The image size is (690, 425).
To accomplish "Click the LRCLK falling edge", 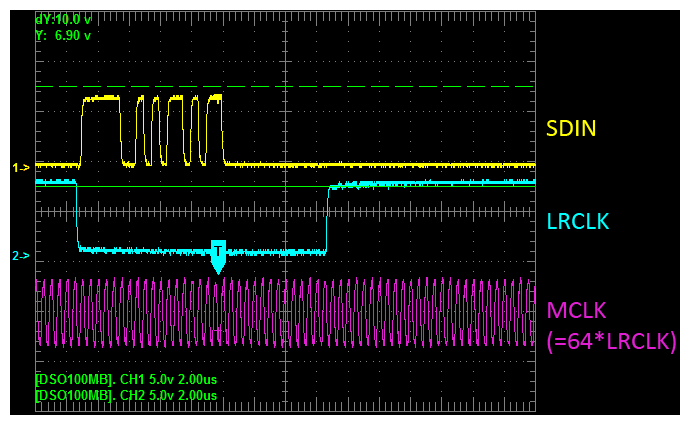I will (x=77, y=215).
